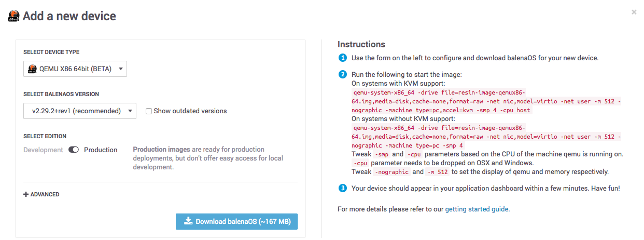Click the Instructions heading
644x240 pixels.
click(x=361, y=44)
